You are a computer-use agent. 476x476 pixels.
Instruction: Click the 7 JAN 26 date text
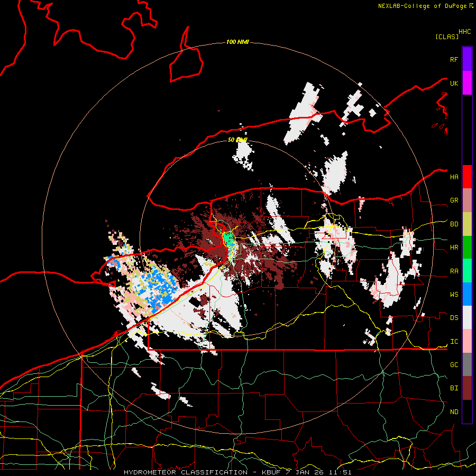(x=305, y=472)
